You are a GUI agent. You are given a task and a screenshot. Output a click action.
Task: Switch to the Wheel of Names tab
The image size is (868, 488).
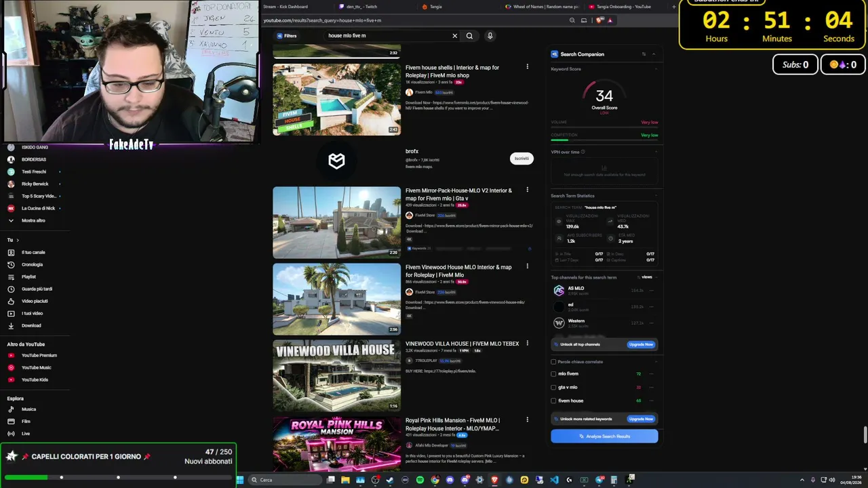tap(542, 7)
